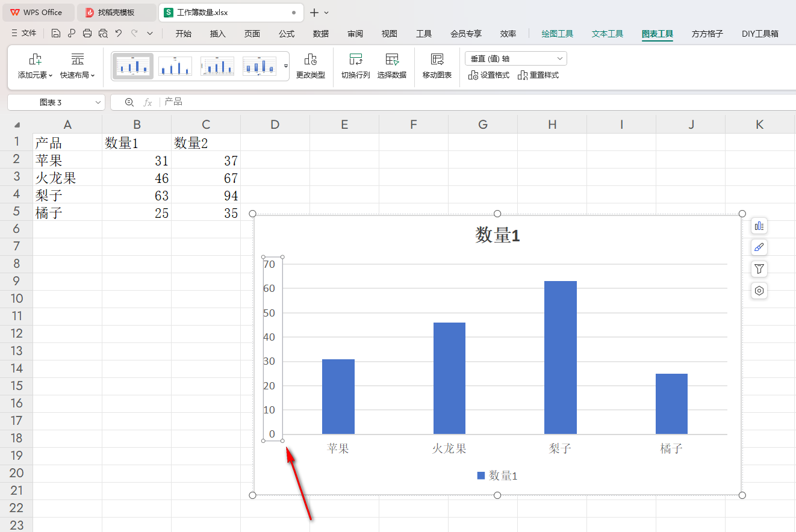796x532 pixels.
Task: Select the third chart style thumbnail
Action: (x=217, y=66)
